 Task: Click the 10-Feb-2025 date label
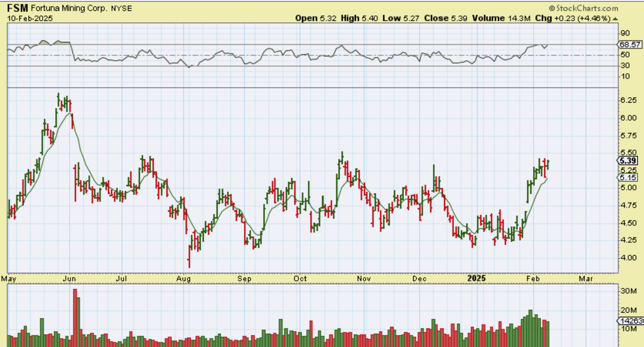click(30, 18)
